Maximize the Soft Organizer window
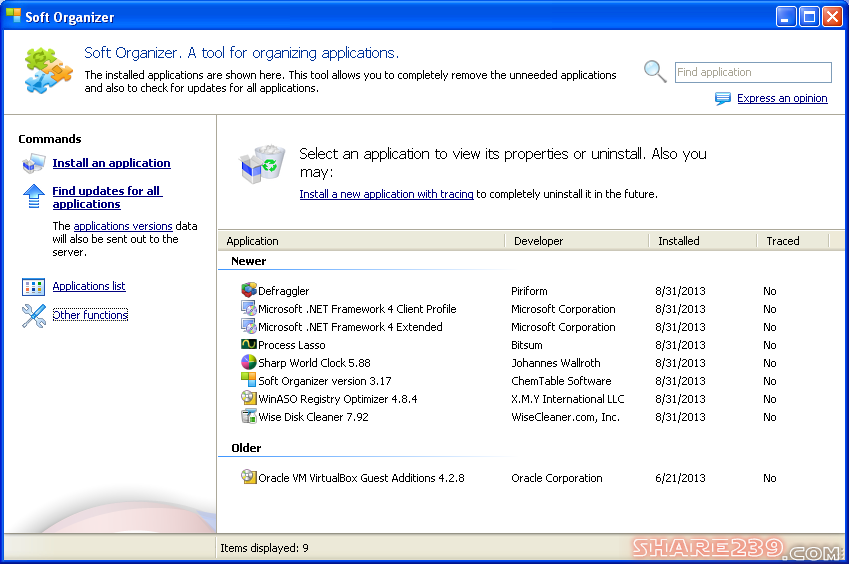The image size is (849, 564). pyautogui.click(x=809, y=17)
